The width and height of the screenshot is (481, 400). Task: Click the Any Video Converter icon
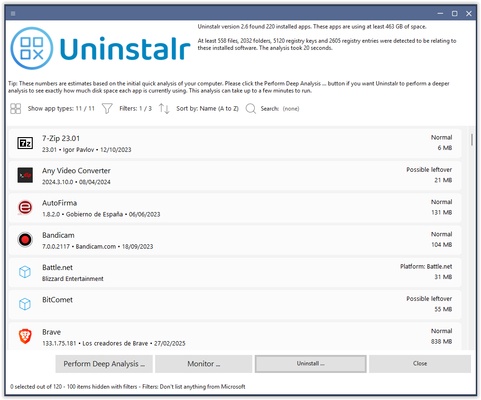click(25, 175)
